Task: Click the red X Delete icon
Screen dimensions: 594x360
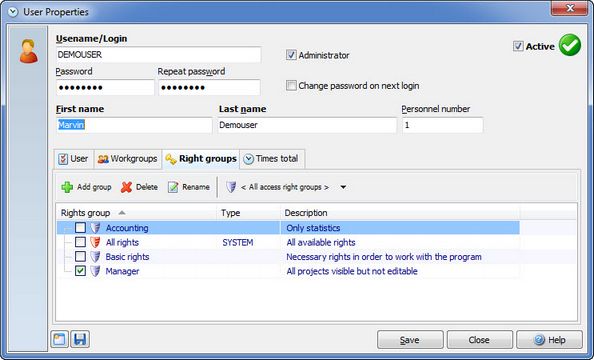Action: pyautogui.click(x=126, y=187)
